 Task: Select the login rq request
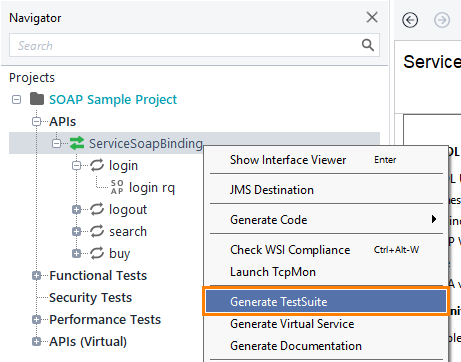[152, 188]
